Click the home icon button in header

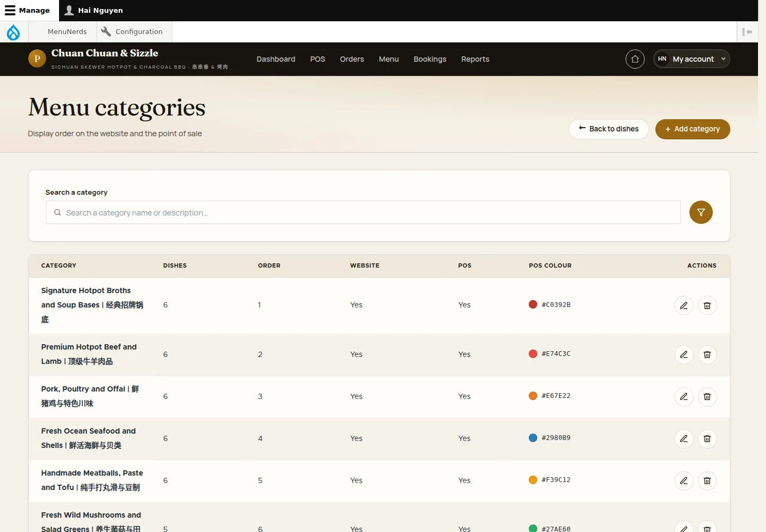(635, 59)
